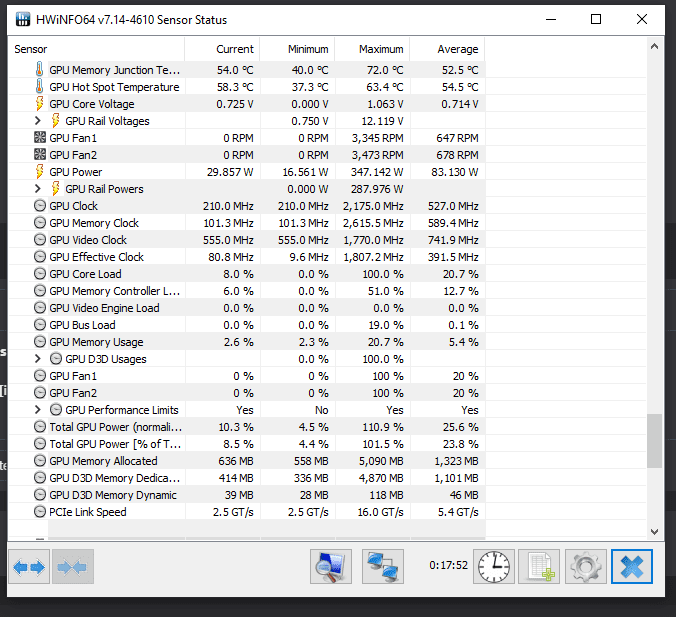
Task: Click GPU Hot Spot current value 58.3 °C
Action: [235, 87]
